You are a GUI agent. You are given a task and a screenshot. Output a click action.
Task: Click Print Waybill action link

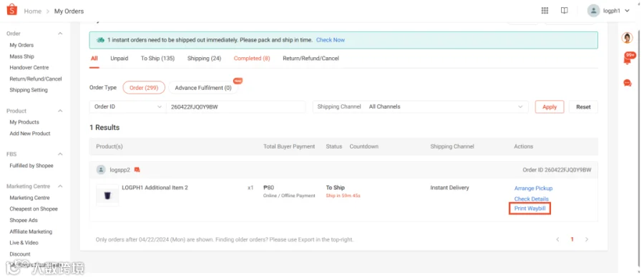[x=530, y=209]
